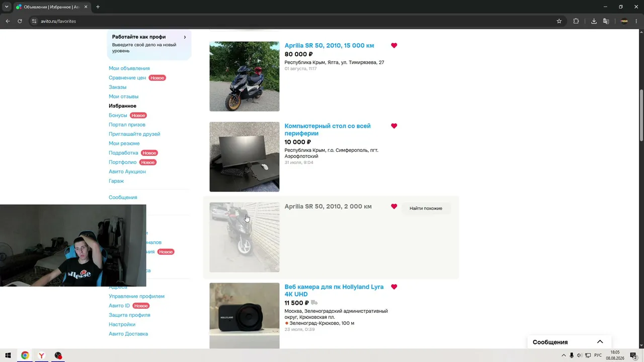The height and width of the screenshot is (362, 644).
Task: View site information icon in address bar
Action: coord(34,21)
